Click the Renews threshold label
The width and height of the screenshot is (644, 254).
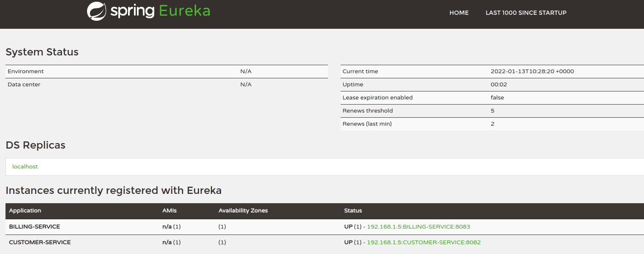click(x=368, y=111)
